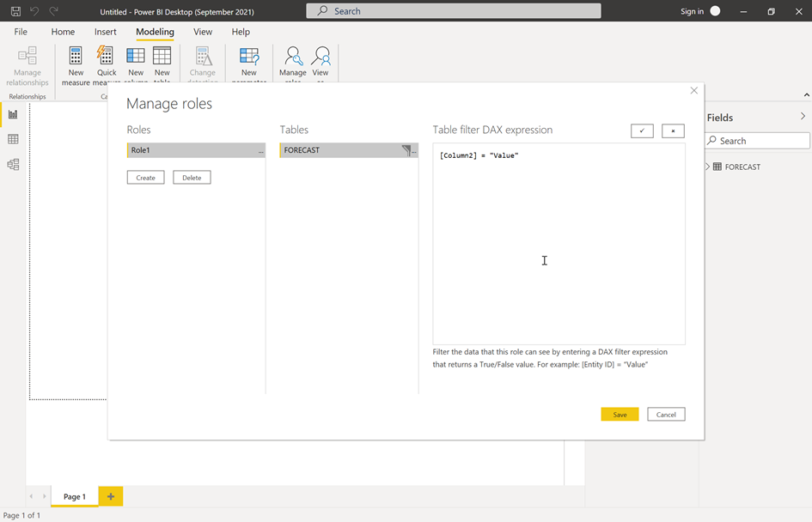Validate the DAX expression with the checkmark
Viewport: 812px width, 522px height.
642,130
